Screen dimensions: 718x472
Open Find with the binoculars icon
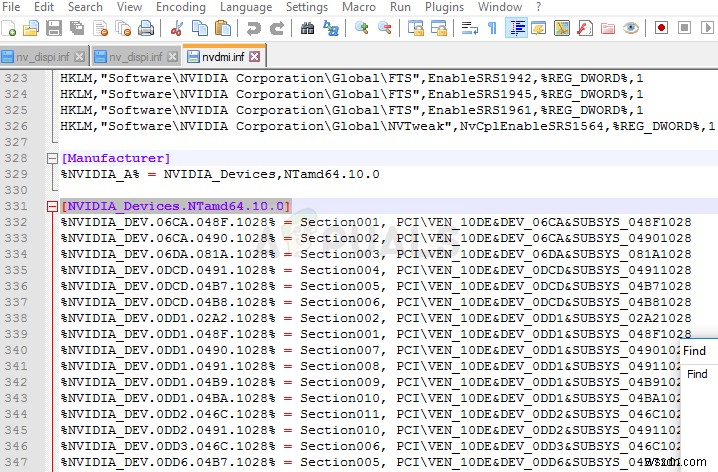pos(307,28)
